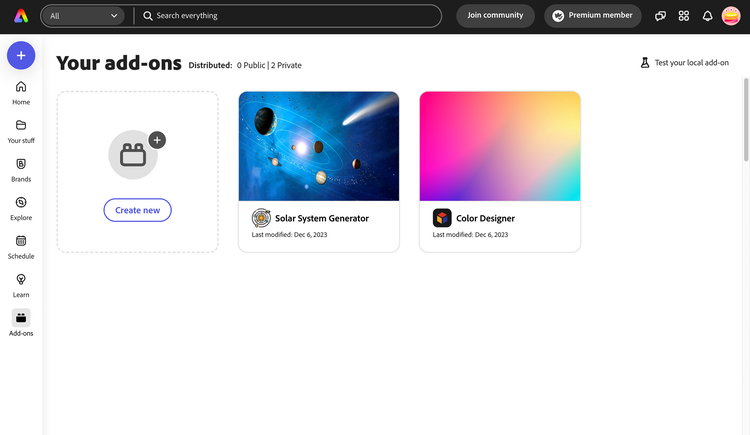Open Color Designer gradient thumbnail
Screen dimensions: 750x435
(500, 146)
